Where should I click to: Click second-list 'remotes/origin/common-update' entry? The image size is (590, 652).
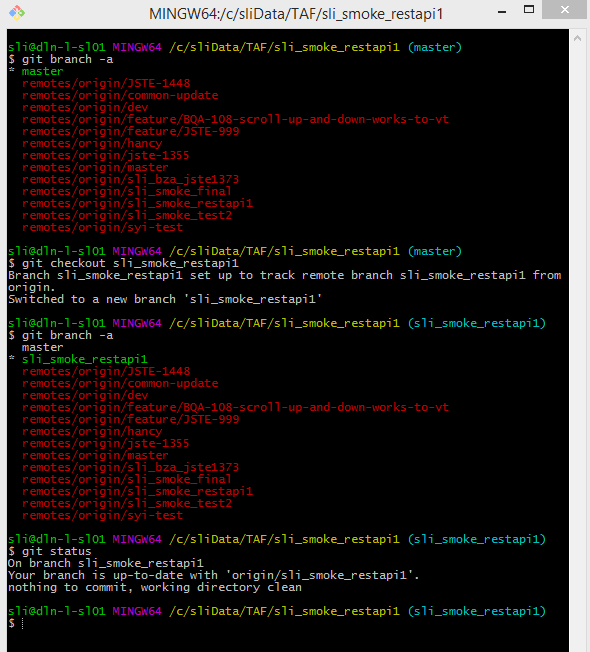tap(120, 383)
